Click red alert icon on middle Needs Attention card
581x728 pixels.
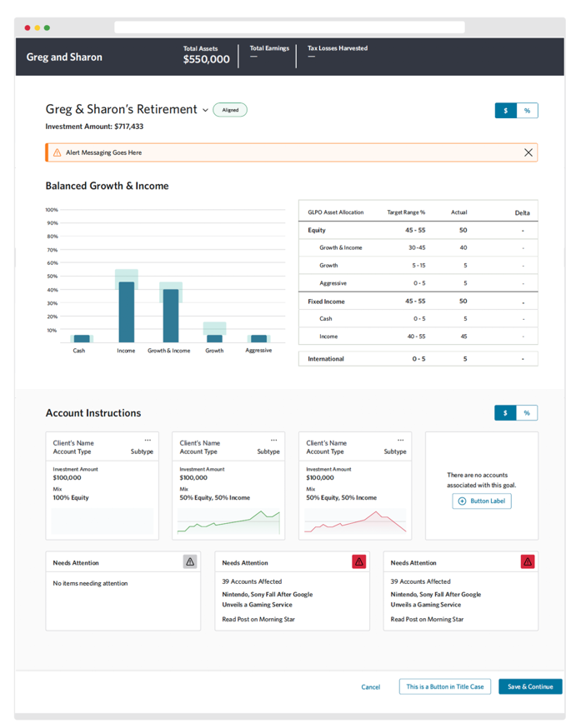358,561
